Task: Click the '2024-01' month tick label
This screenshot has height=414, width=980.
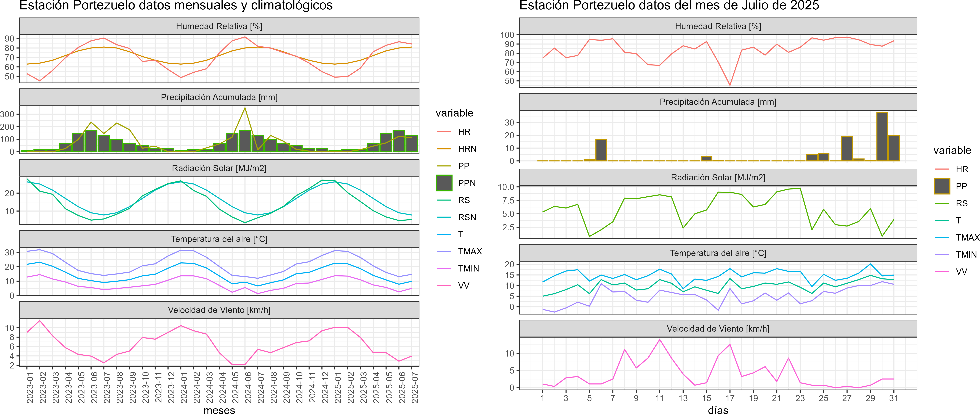Action: coord(184,388)
